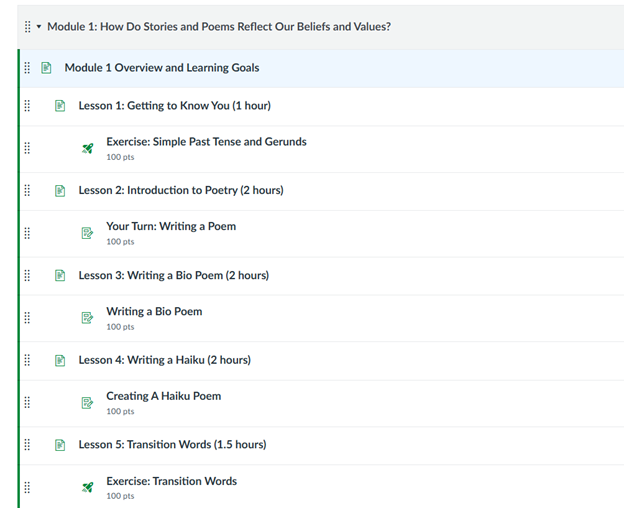
Task: Open Exercise: Simple Past Tense and Gerunds
Action: 206,142
